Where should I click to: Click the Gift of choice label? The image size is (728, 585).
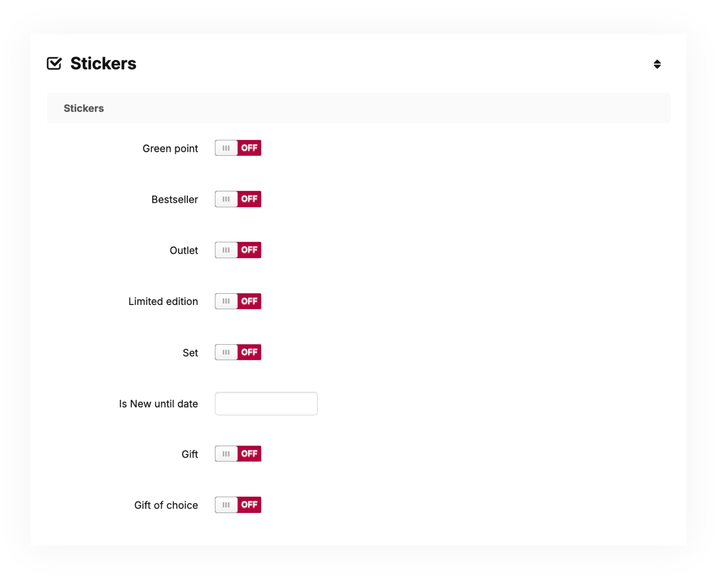[x=166, y=505]
